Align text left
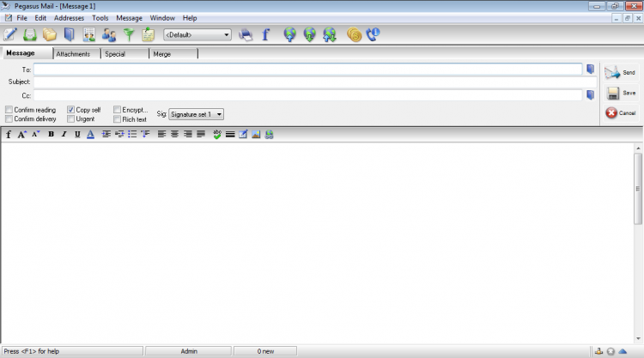Screen dimensions: 644x358 pos(161,134)
